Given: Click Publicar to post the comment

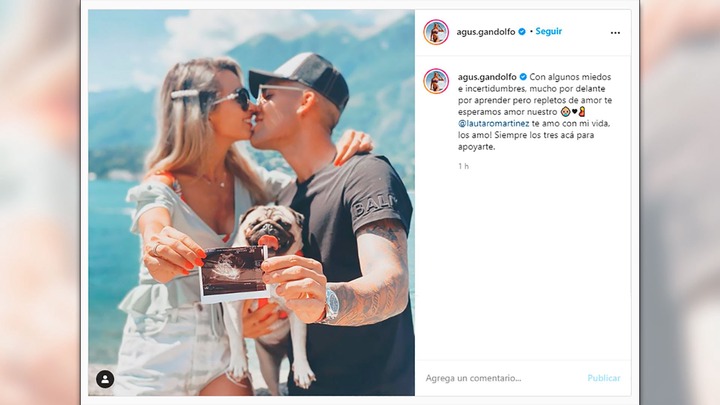Looking at the screenshot, I should pyautogui.click(x=603, y=378).
